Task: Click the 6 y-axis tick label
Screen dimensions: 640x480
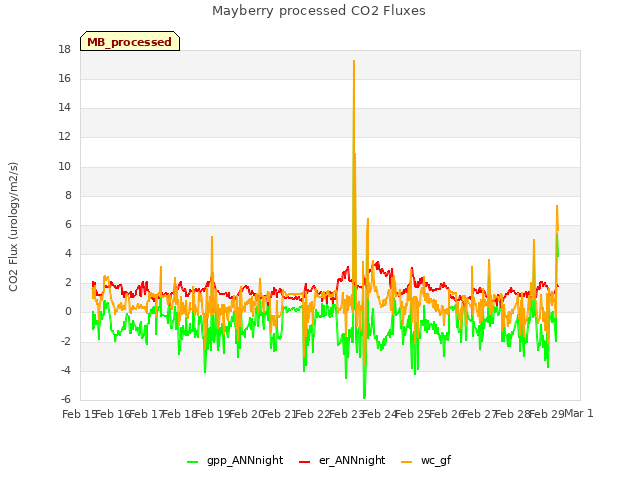Action: click(x=68, y=224)
